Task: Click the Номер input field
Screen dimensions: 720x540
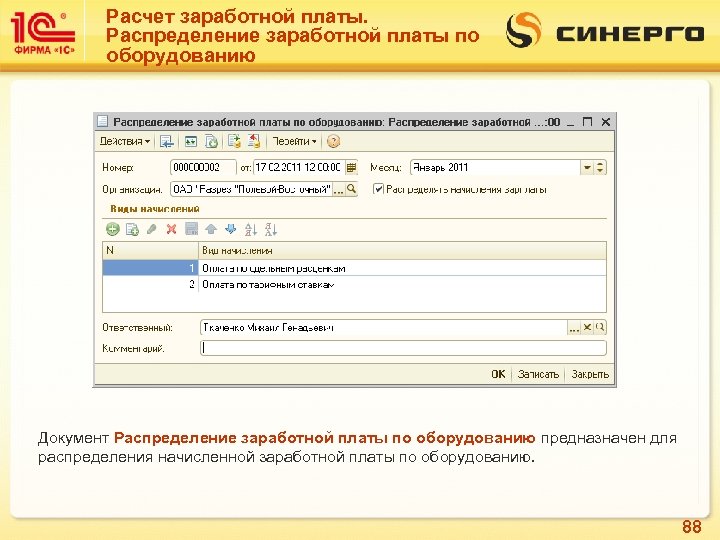Action: [203, 168]
